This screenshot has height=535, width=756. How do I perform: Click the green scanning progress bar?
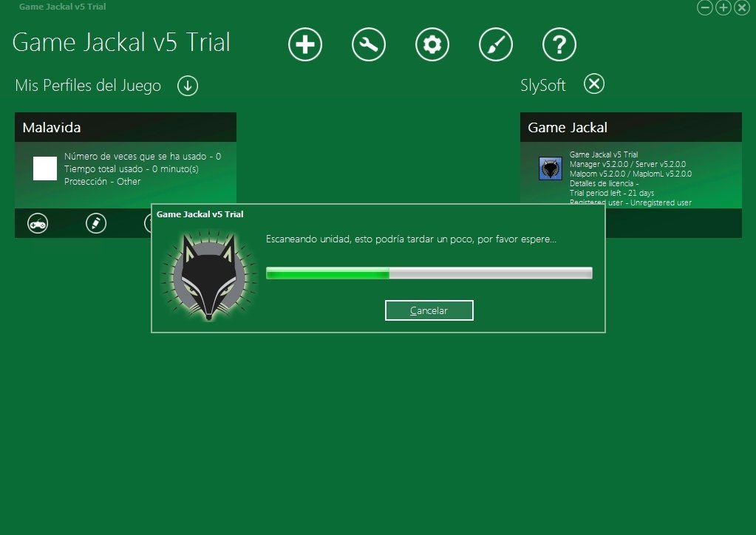tap(429, 273)
